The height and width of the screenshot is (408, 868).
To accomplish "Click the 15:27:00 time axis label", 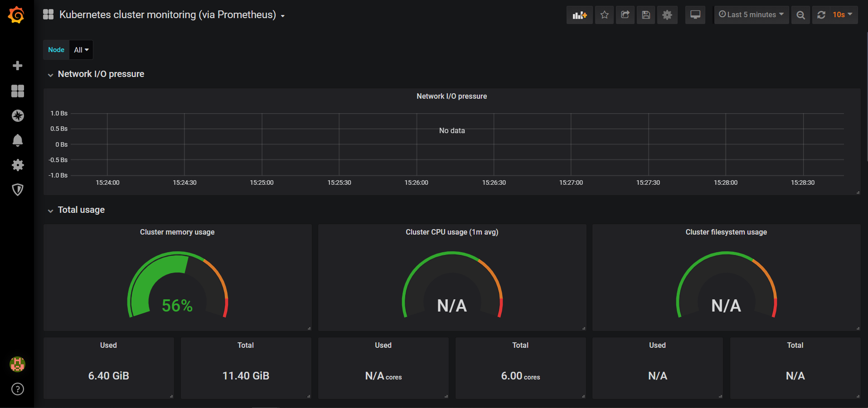I will [x=571, y=182].
